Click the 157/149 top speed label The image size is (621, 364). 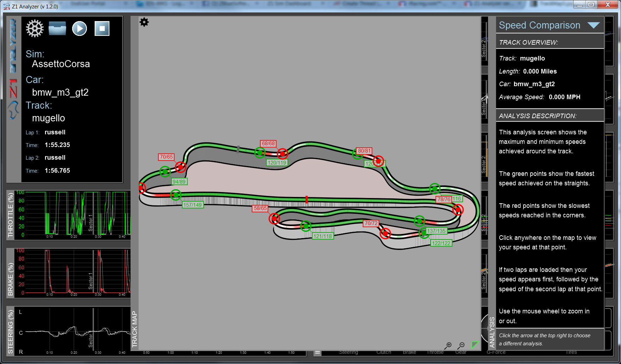click(192, 205)
